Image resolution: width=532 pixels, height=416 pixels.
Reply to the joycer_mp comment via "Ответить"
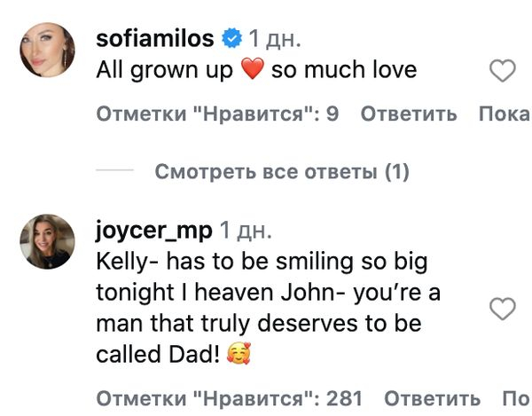[x=433, y=398]
